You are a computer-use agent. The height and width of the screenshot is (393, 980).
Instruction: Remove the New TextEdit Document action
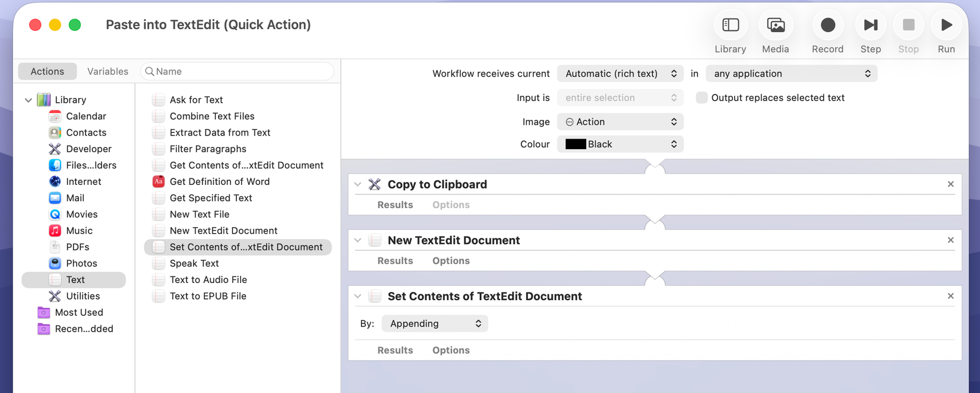tap(951, 240)
